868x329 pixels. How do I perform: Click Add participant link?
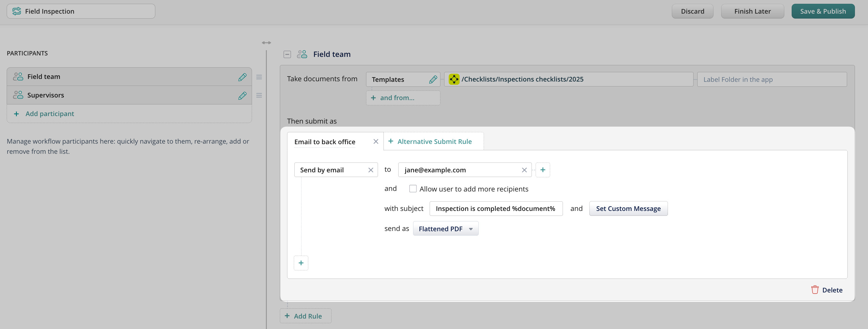coord(50,114)
